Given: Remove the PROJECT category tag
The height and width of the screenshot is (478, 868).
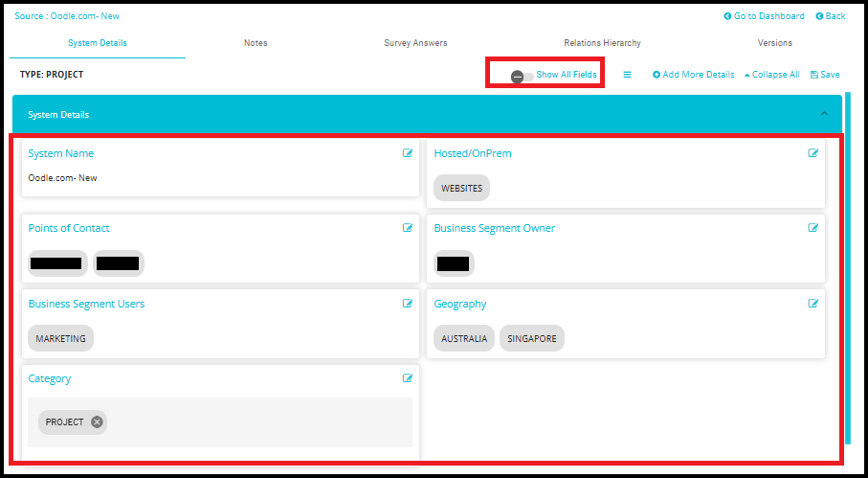Looking at the screenshot, I should point(97,422).
